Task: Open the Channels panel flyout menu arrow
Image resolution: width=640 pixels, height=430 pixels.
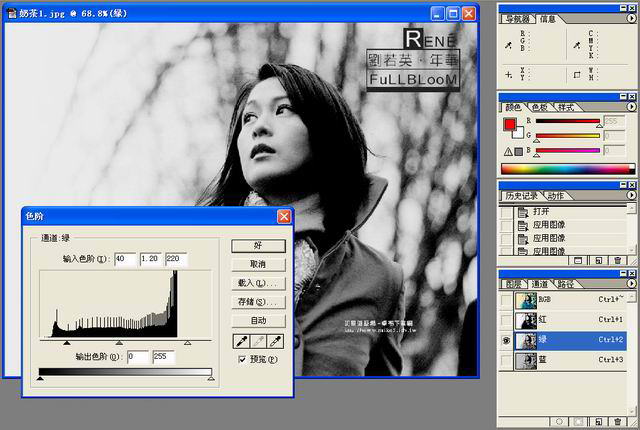Action: [631, 284]
